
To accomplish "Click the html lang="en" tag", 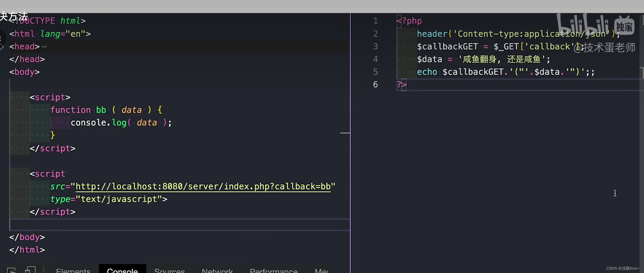I will [50, 34].
